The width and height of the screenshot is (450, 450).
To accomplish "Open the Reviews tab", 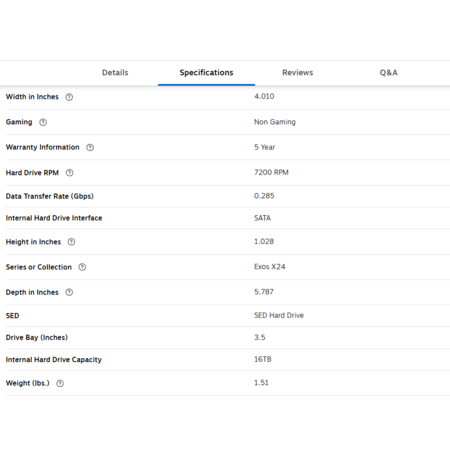I will coord(298,73).
